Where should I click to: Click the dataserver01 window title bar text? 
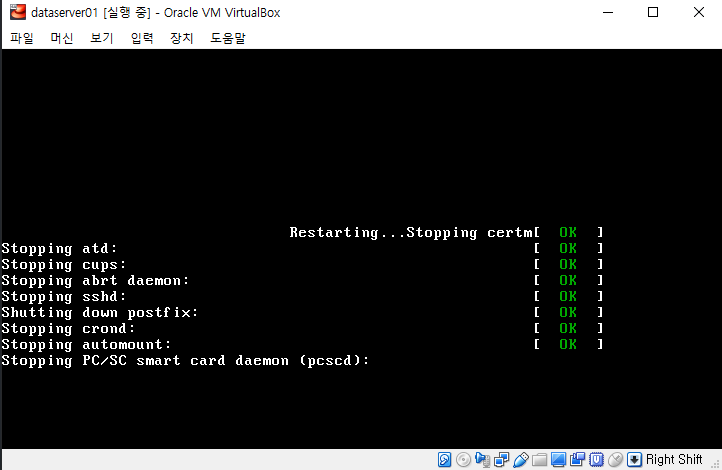[x=156, y=12]
